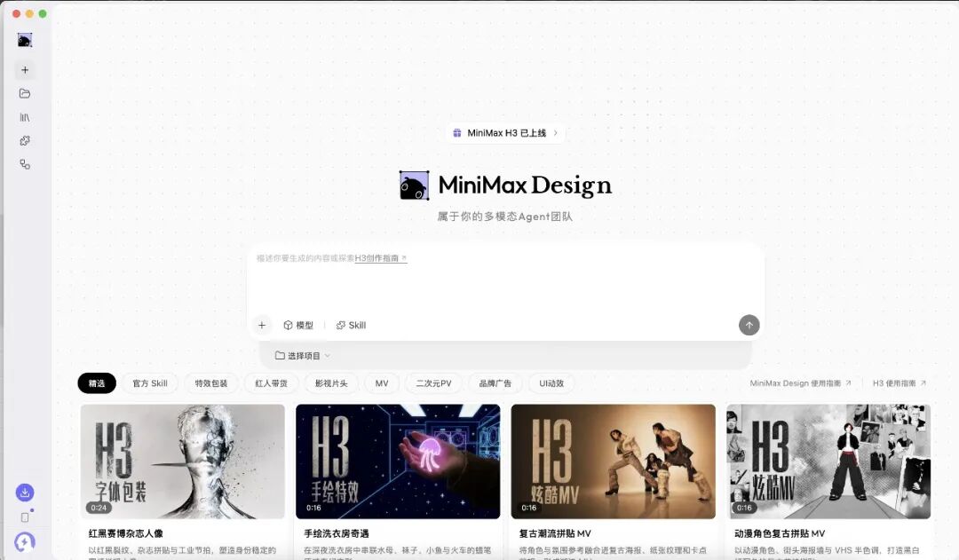This screenshot has width=959, height=560.
Task: Click the macOS green fullscreen window button
Action: pos(43,13)
